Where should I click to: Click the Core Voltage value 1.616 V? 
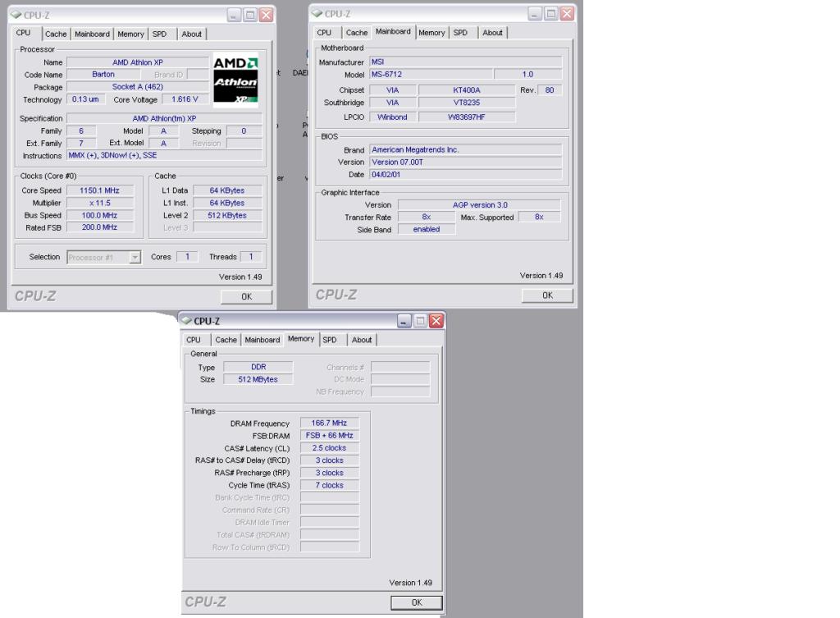pyautogui.click(x=185, y=99)
